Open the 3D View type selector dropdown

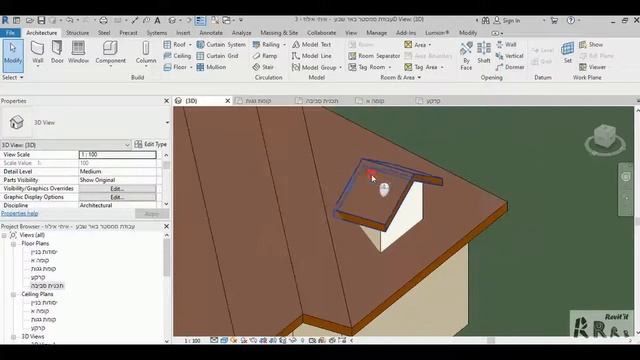pyautogui.click(x=167, y=122)
